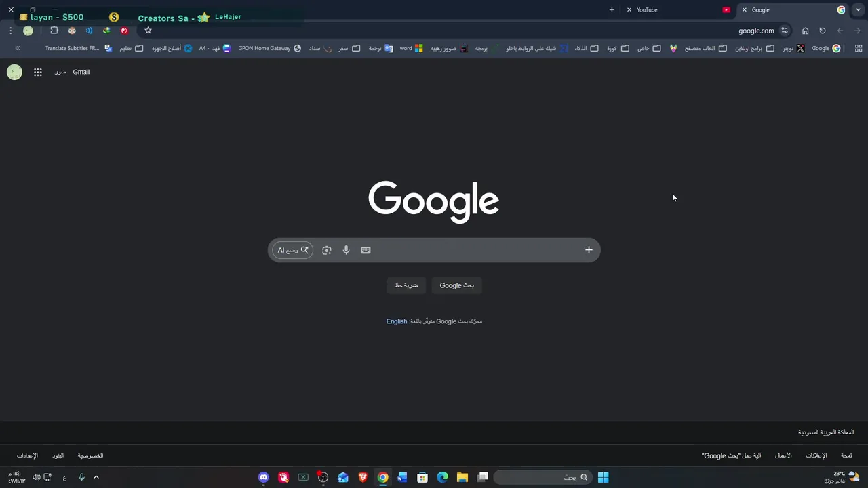
Task: Open the 'سداد' bookmark
Action: click(320, 48)
